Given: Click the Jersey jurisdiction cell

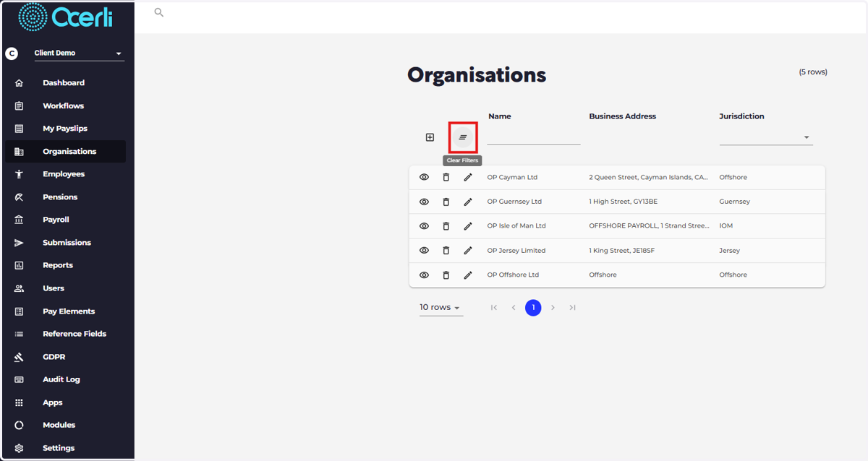Looking at the screenshot, I should tap(730, 251).
